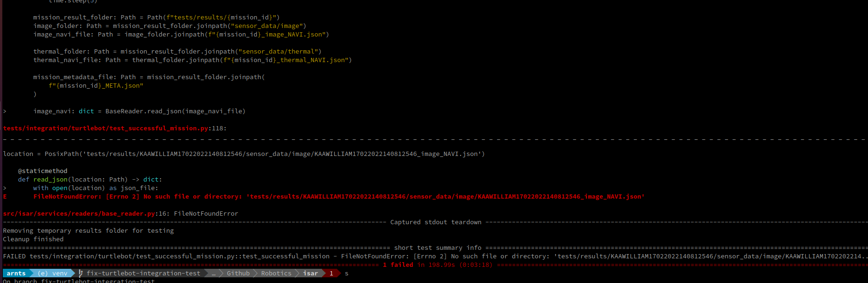Click the 'Github' path segment
868x283 pixels.
point(238,274)
